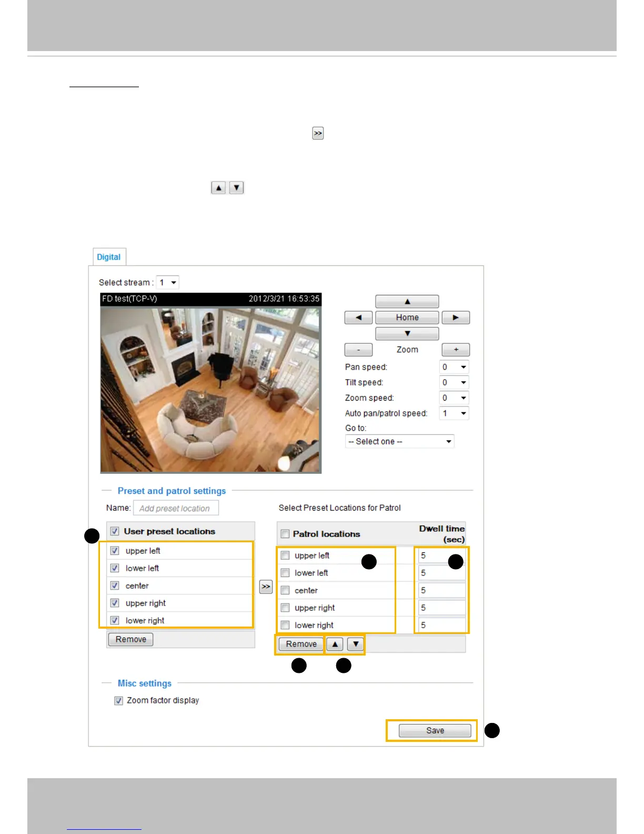Open the Auto pan/patrol speed dropdown
The height and width of the screenshot is (834, 644).
click(454, 413)
